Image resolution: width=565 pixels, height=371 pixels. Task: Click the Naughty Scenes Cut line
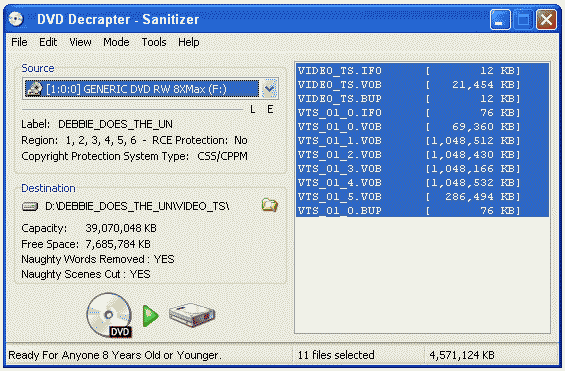[86, 274]
